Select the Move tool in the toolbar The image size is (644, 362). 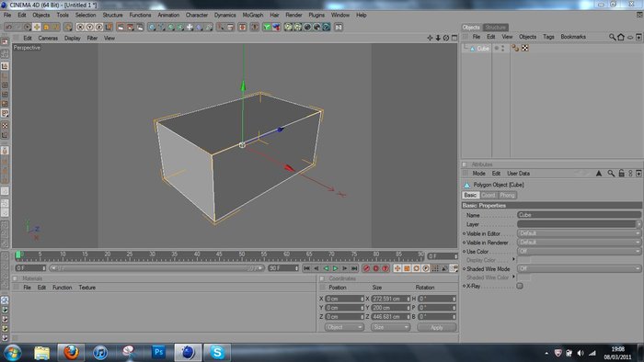(37, 27)
